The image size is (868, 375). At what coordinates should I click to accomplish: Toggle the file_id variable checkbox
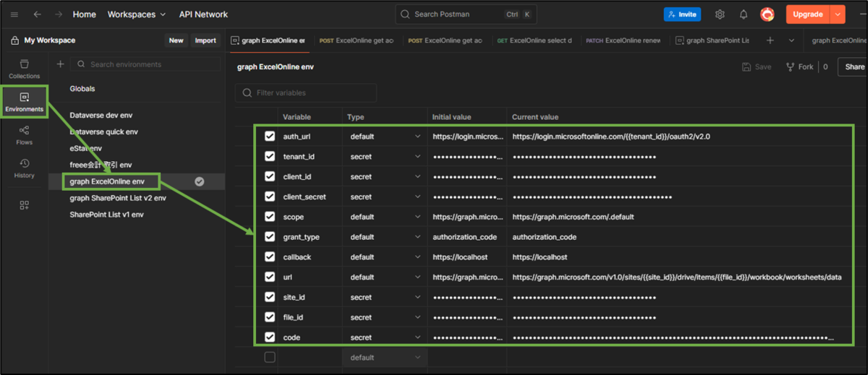click(x=270, y=317)
